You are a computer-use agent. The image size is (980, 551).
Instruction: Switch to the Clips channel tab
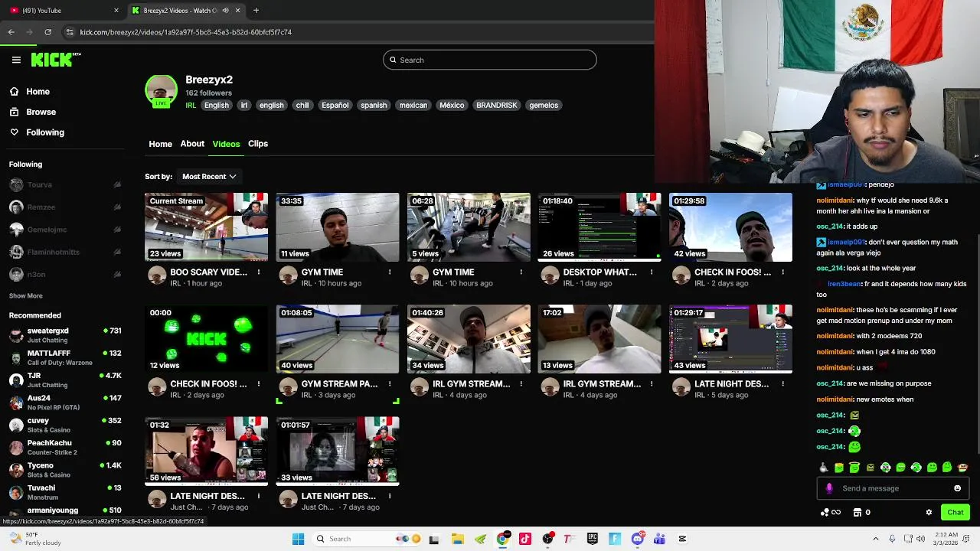coord(258,144)
